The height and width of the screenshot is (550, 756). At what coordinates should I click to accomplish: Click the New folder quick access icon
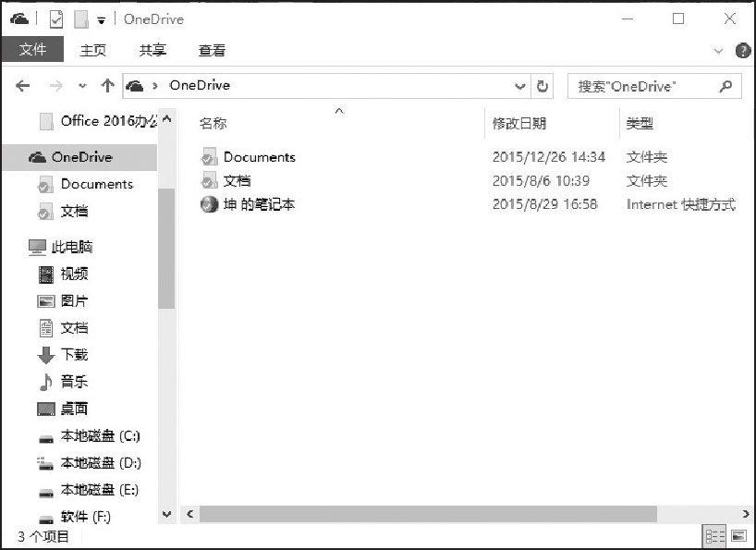pos(81,19)
